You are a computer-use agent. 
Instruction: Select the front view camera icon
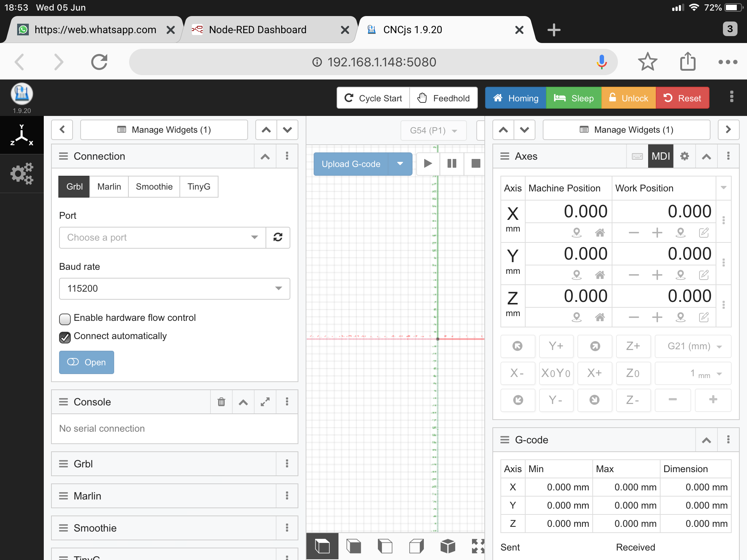click(353, 546)
